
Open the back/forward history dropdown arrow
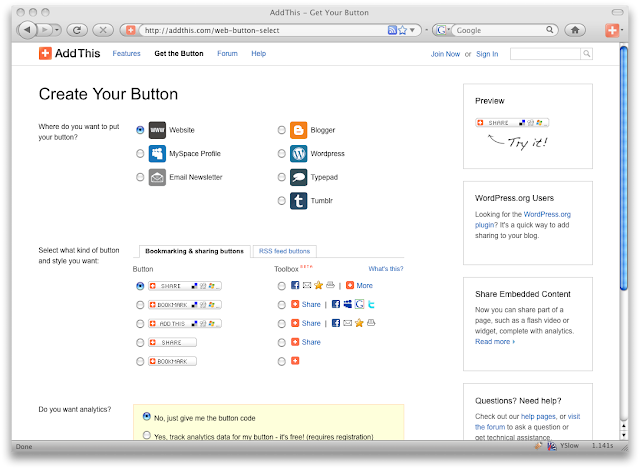pos(57,30)
